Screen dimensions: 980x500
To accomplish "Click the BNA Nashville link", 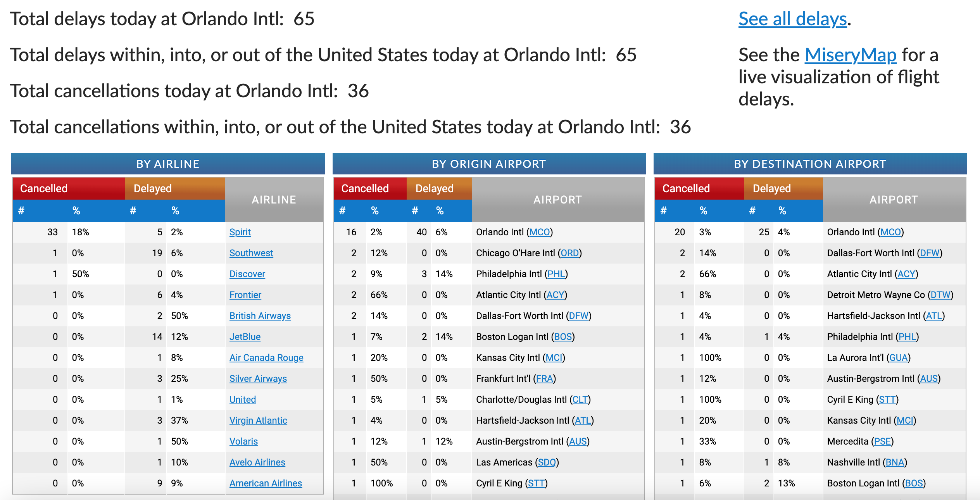I will (x=895, y=462).
